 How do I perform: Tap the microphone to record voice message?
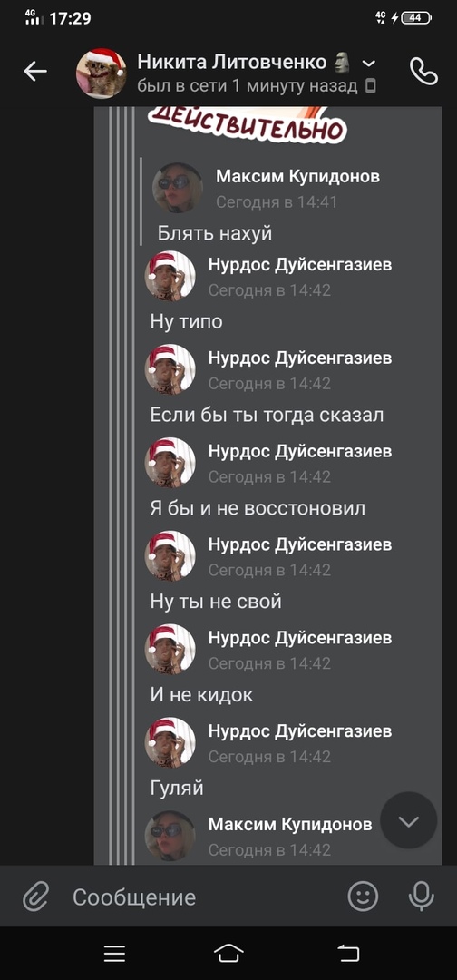[x=422, y=897]
